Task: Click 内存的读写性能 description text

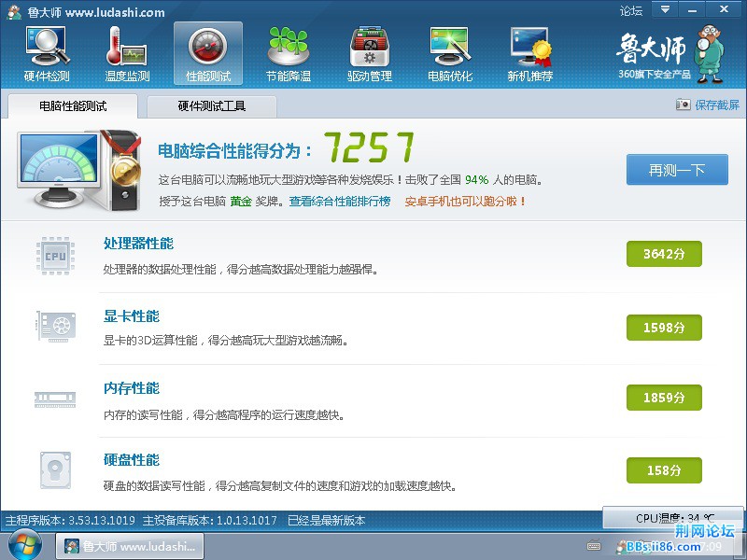Action: (x=224, y=414)
